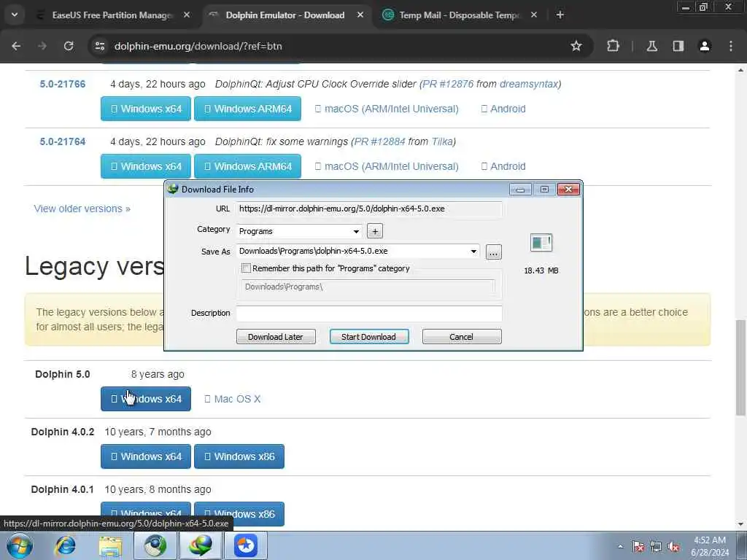Expand the Save As path dropdown arrow
Screen dimensions: 747x560
point(473,251)
